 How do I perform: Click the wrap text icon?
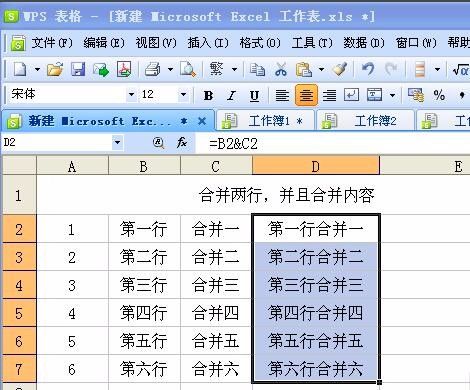click(x=351, y=95)
